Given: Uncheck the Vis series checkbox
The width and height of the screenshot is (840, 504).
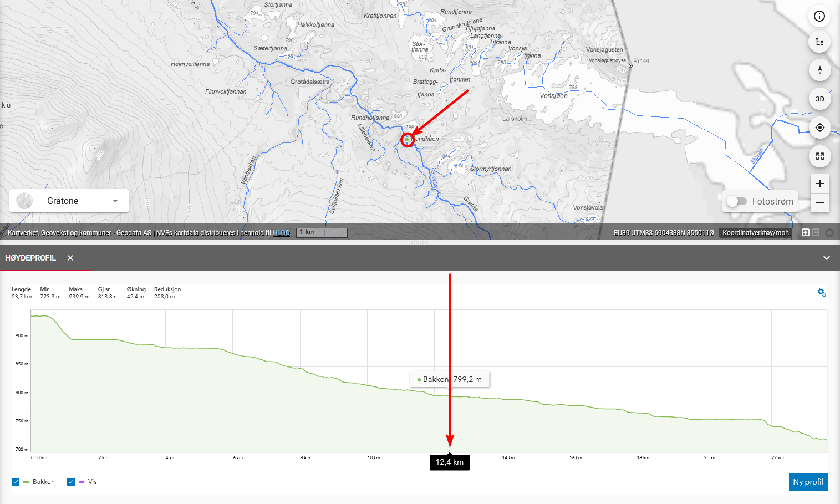Looking at the screenshot, I should (71, 482).
